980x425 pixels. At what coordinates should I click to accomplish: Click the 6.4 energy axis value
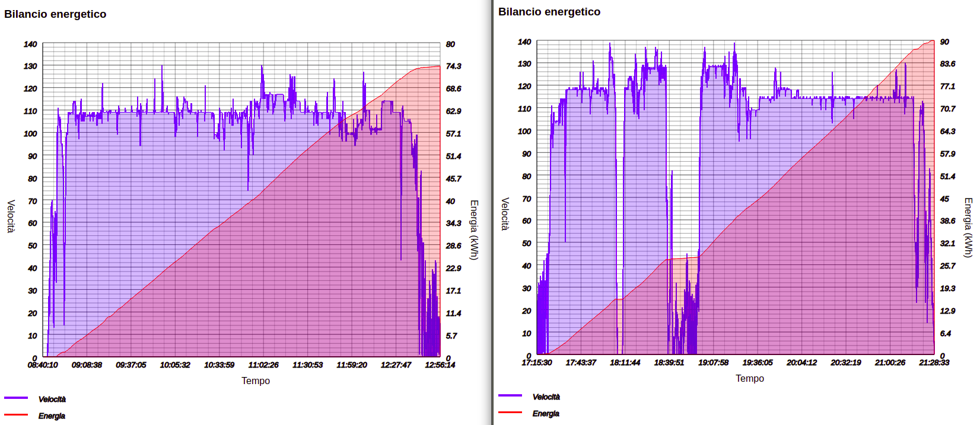[x=946, y=334]
